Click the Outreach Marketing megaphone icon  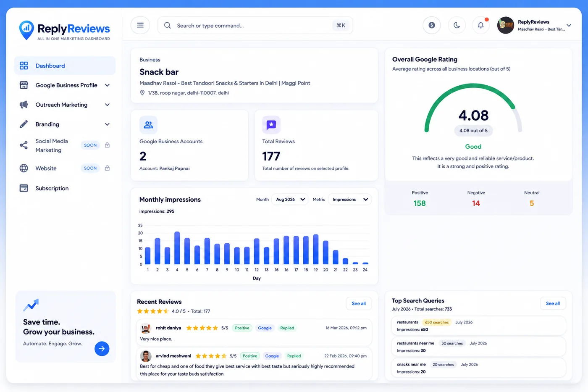coord(24,105)
